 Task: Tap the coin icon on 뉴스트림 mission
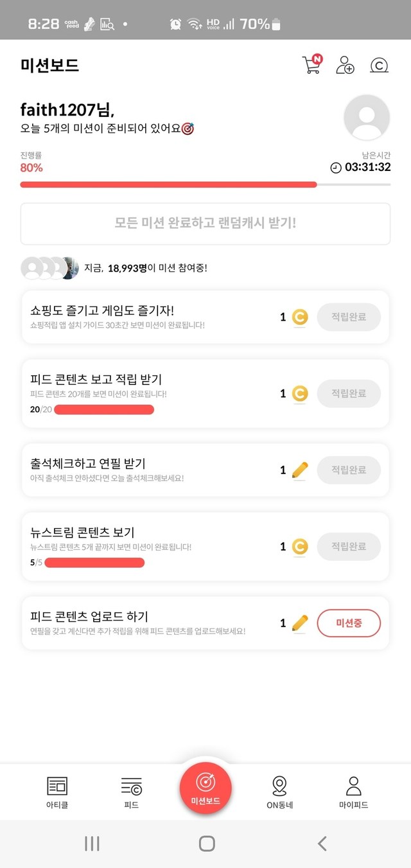pos(300,547)
